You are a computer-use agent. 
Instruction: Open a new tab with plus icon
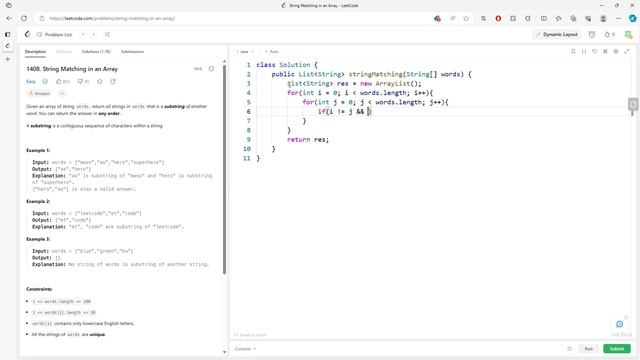click(8, 59)
